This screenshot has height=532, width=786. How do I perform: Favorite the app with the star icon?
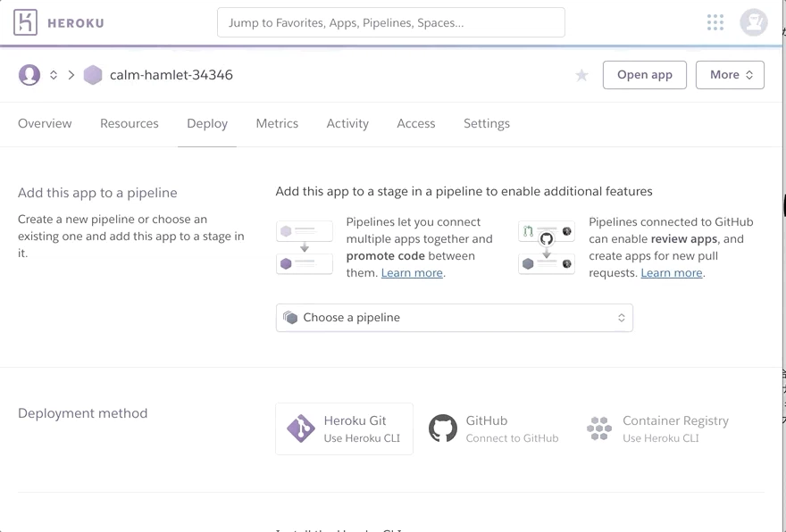point(581,75)
